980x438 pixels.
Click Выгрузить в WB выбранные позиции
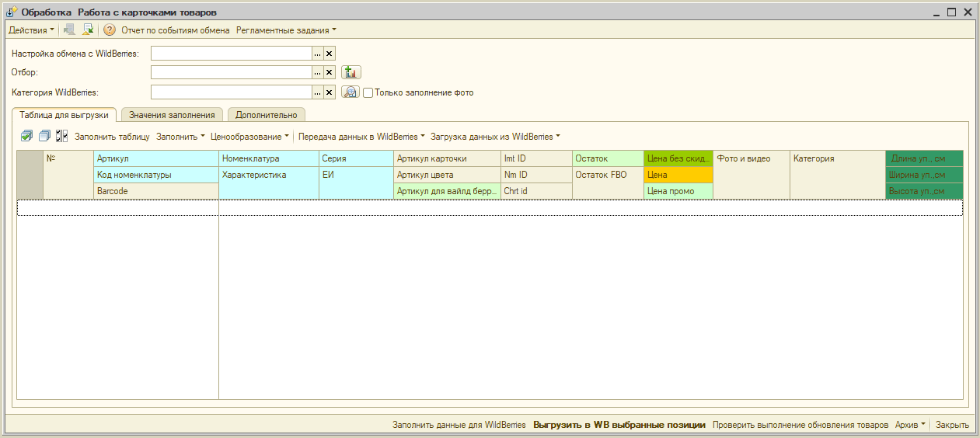(619, 425)
